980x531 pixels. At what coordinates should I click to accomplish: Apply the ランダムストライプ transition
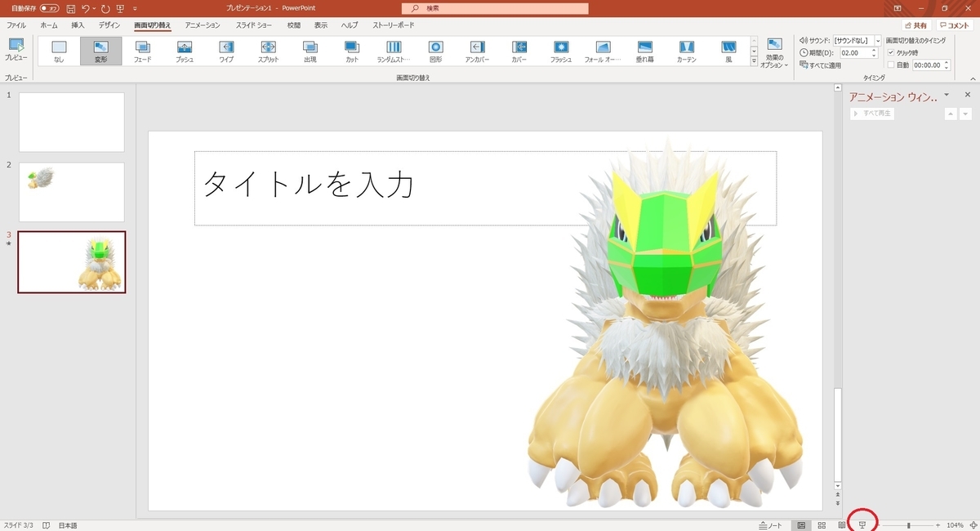click(394, 51)
